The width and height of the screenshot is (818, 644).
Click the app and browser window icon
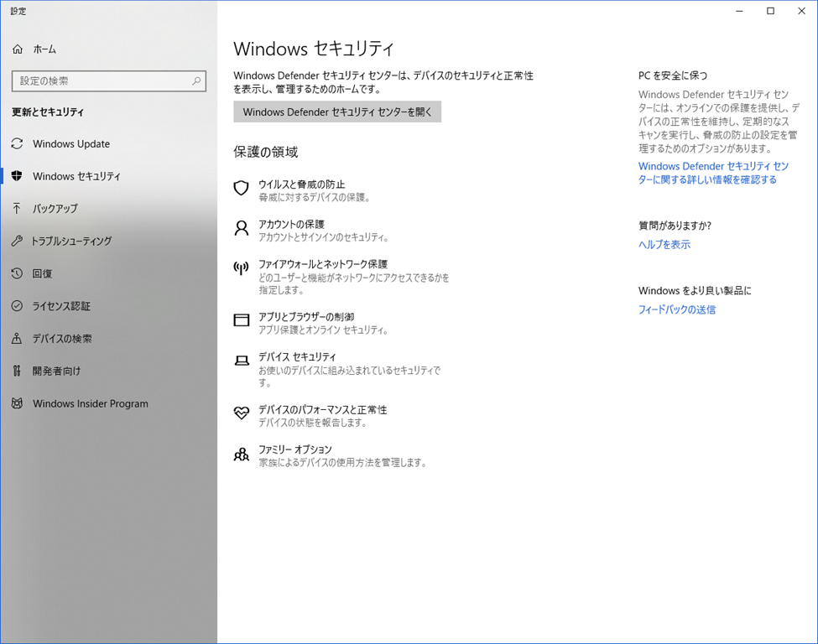click(241, 319)
